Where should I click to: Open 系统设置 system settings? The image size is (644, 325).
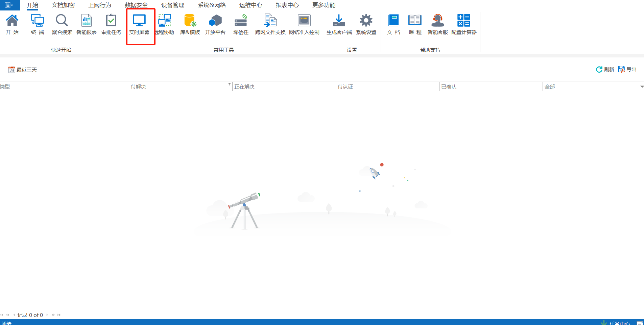click(366, 24)
